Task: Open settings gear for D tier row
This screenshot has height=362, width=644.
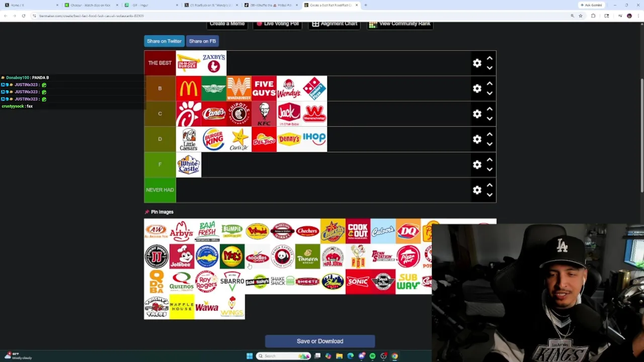Action: 477,139
